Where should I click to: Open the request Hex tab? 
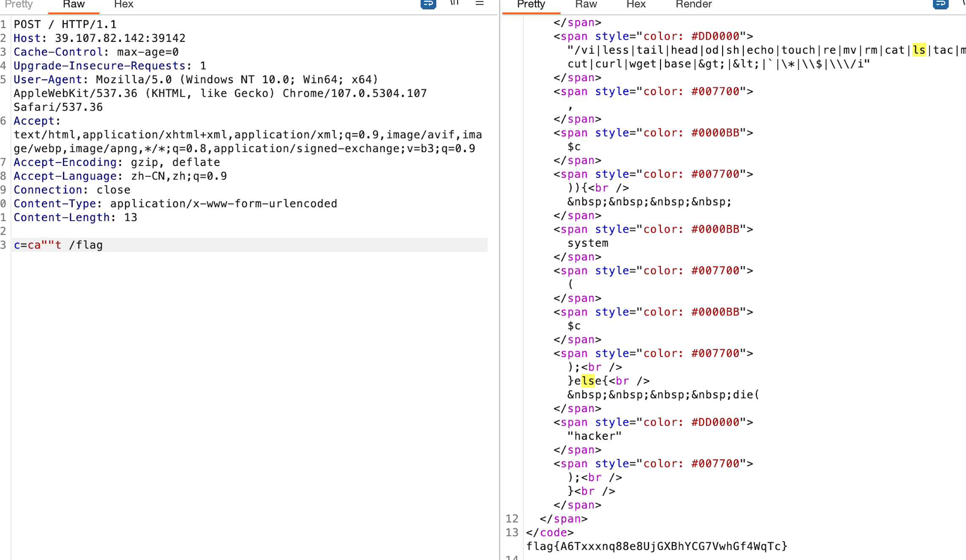click(x=123, y=4)
